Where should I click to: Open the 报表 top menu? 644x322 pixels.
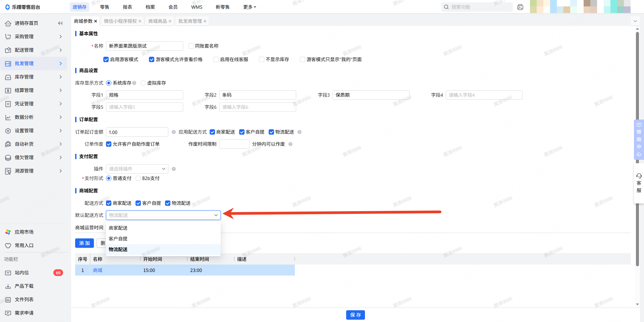pyautogui.click(x=127, y=7)
